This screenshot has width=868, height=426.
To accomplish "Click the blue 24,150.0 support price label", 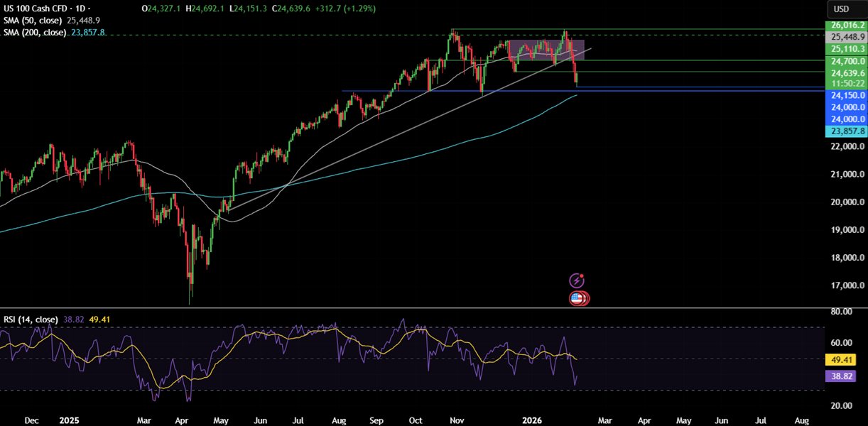I will pos(847,94).
